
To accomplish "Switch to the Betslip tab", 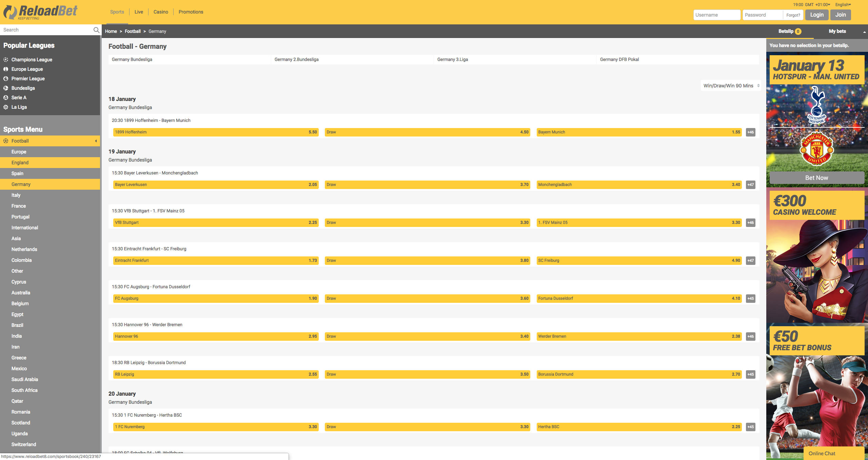I will pyautogui.click(x=790, y=31).
